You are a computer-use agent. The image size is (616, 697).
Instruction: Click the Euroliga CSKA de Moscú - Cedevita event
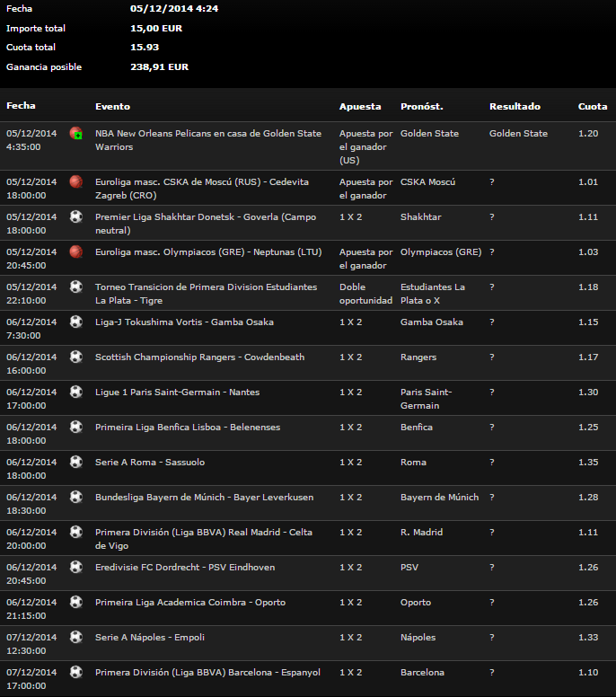pyautogui.click(x=202, y=189)
